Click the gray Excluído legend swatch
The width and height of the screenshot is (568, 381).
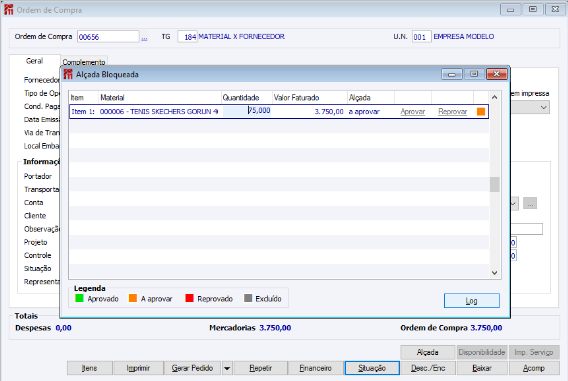(248, 298)
